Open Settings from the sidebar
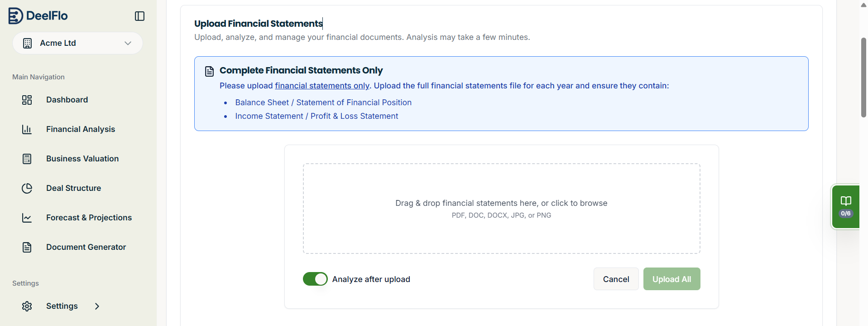Viewport: 868px width, 326px height. coord(62,306)
